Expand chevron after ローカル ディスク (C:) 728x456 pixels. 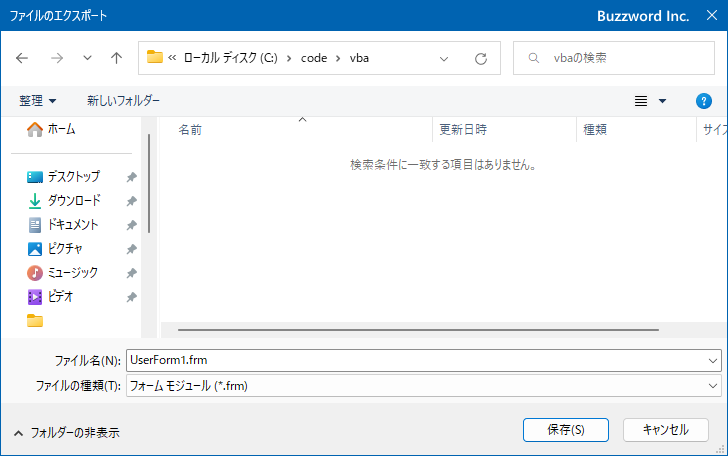[x=289, y=58]
